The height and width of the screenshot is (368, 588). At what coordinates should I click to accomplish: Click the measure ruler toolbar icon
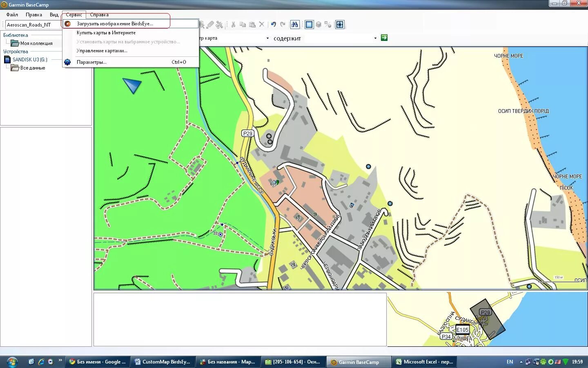tap(210, 25)
